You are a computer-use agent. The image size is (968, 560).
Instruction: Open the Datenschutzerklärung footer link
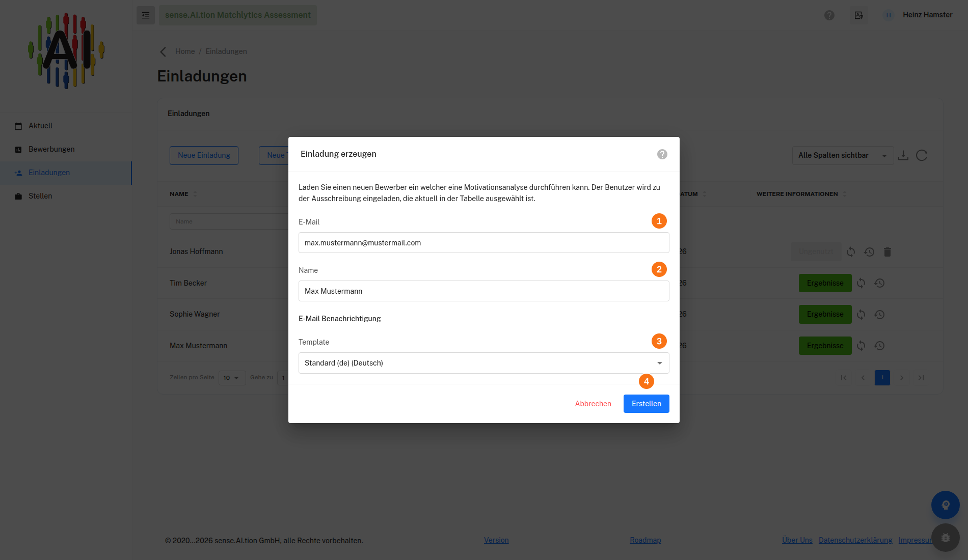[855, 540]
